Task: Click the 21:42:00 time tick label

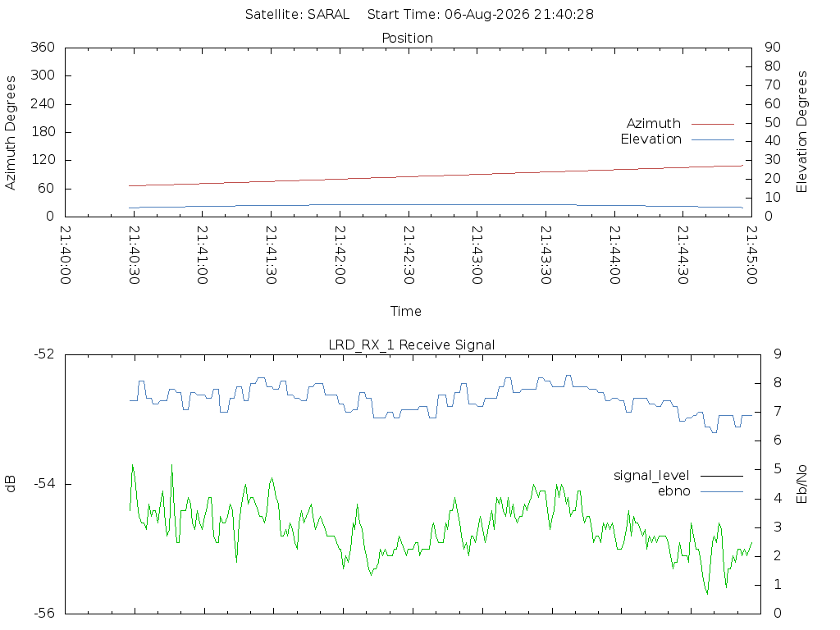Action: [x=340, y=255]
